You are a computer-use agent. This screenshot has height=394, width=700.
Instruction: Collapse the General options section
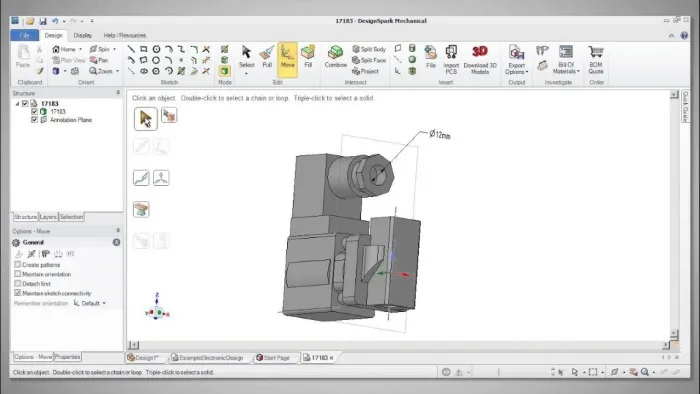117,242
